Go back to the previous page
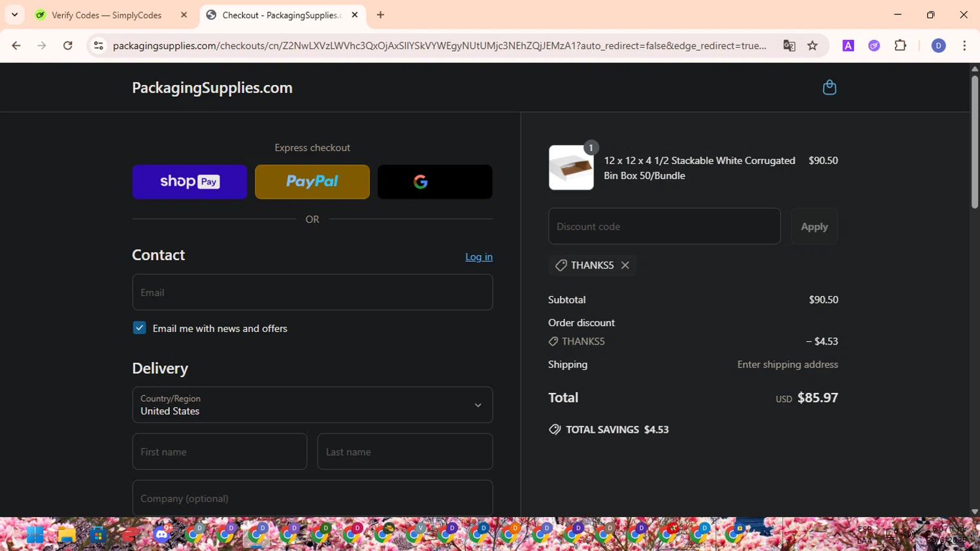Image resolution: width=980 pixels, height=551 pixels. [16, 46]
